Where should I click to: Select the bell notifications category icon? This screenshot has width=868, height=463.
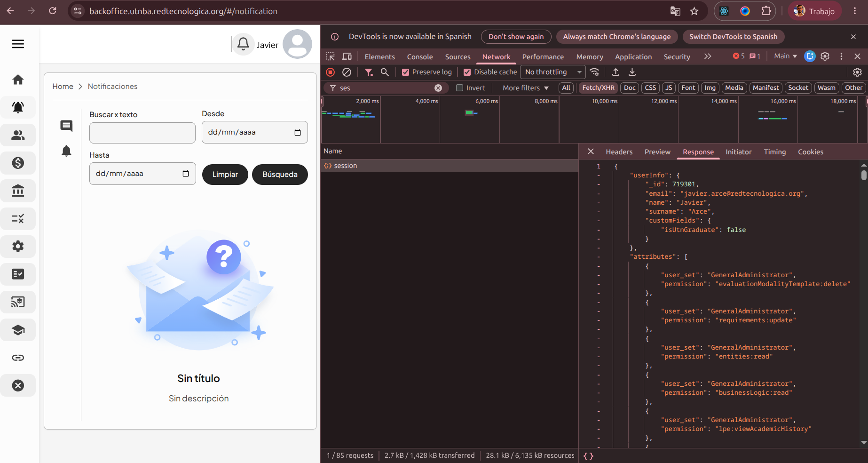[66, 151]
